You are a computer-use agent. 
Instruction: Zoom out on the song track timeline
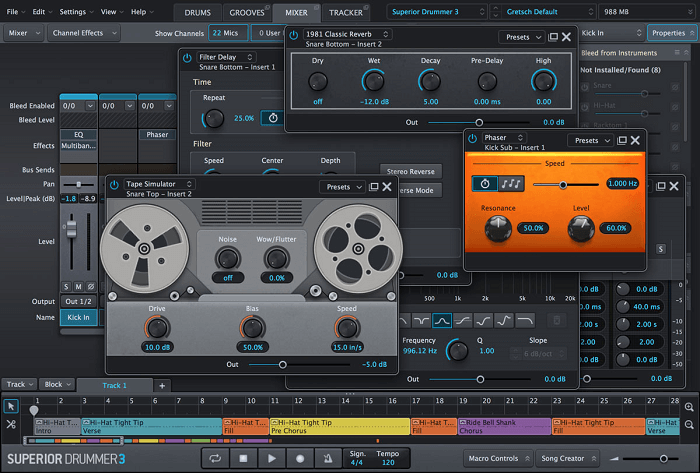point(689,425)
